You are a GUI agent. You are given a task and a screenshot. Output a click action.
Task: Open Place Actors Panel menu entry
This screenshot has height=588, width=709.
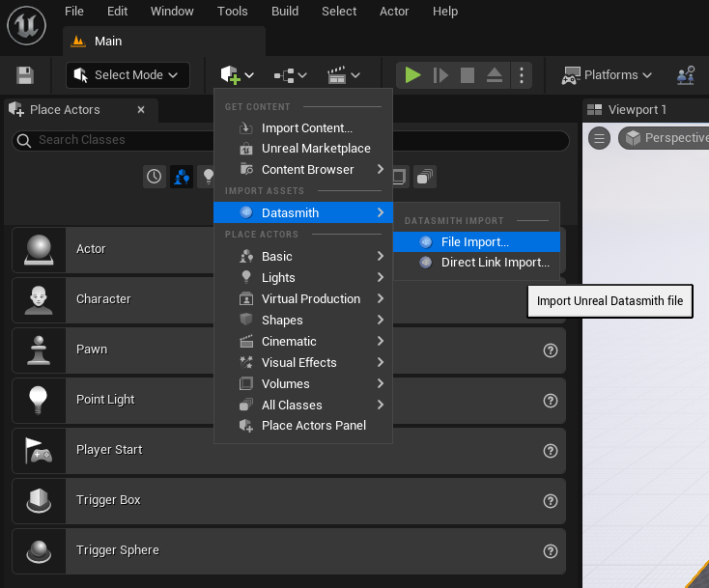click(303, 426)
